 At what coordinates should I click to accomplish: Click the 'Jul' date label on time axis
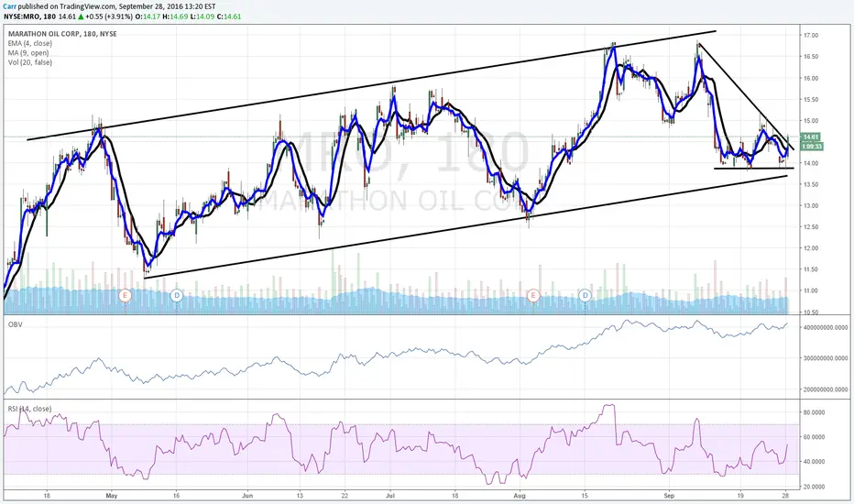[x=389, y=496]
